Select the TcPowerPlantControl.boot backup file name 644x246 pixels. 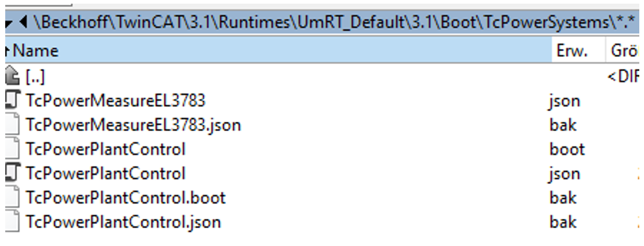coord(126,198)
